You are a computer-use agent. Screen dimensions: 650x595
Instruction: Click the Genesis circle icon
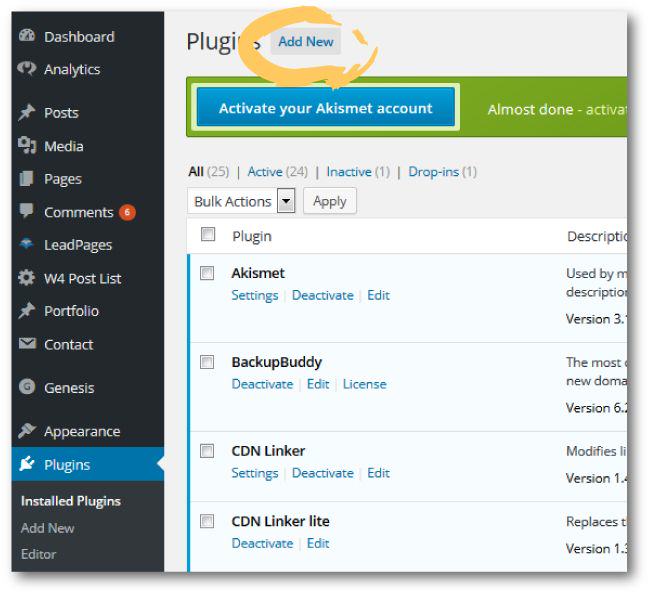tap(27, 387)
